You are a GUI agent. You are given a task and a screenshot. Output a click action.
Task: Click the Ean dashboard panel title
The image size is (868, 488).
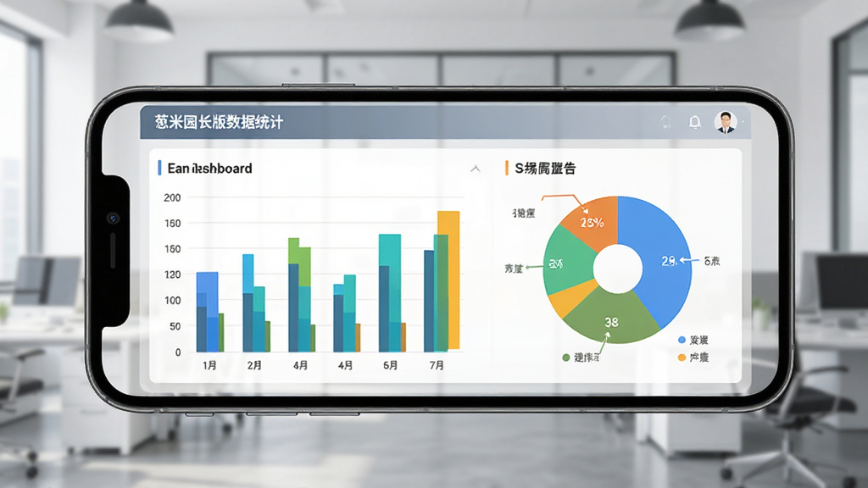[210, 169]
